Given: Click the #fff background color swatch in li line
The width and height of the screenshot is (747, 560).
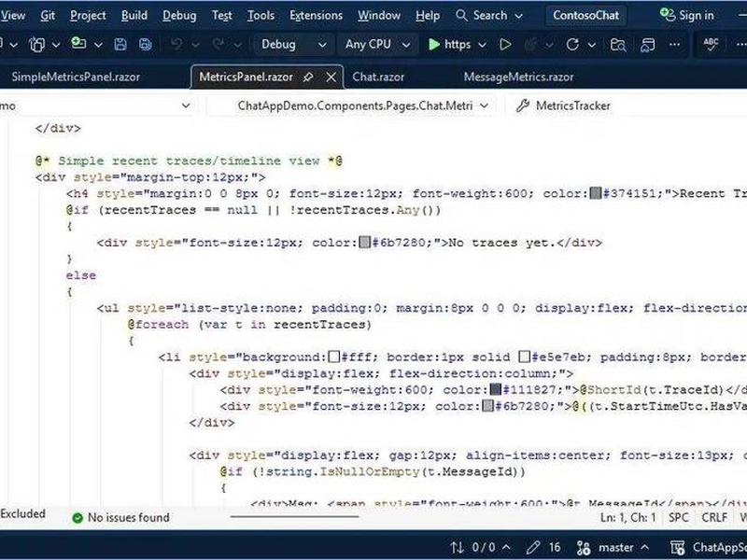Looking at the screenshot, I should point(334,357).
